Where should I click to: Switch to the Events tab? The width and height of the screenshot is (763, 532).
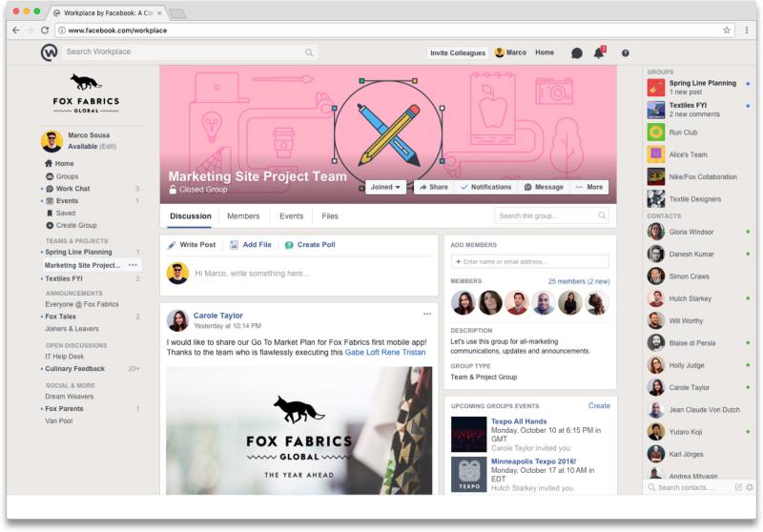tap(291, 215)
